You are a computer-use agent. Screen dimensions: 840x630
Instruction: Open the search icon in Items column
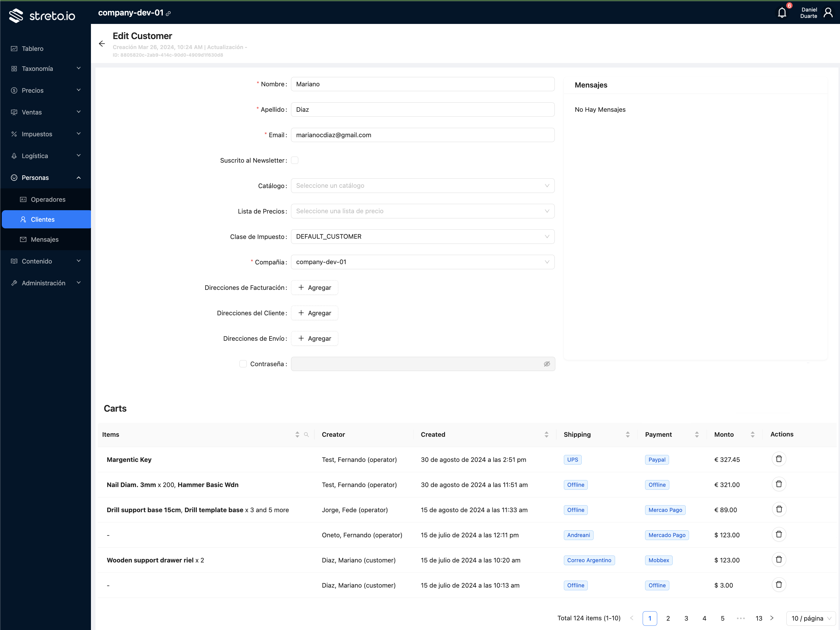pyautogui.click(x=307, y=435)
